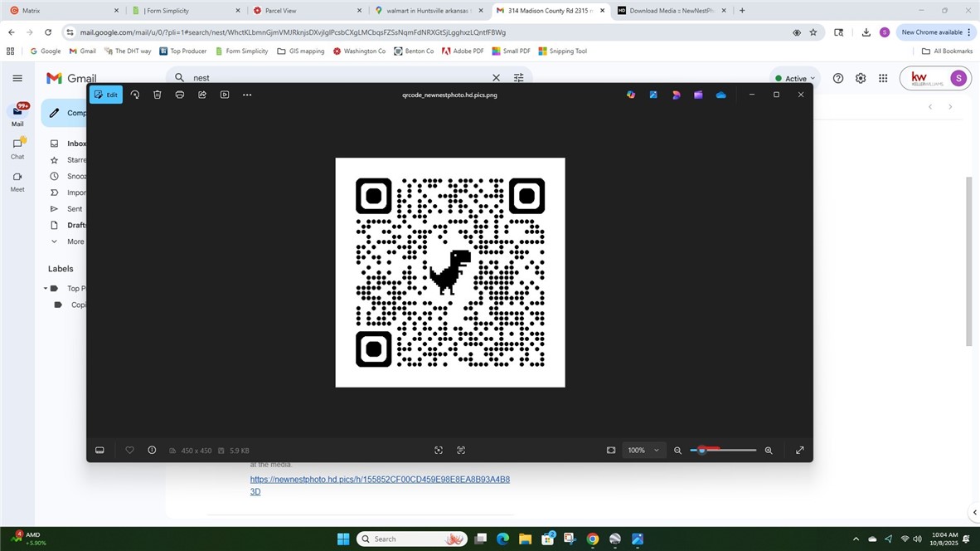Click the zoom slider in Photos
Viewport: 980px width, 551px height.
point(722,450)
